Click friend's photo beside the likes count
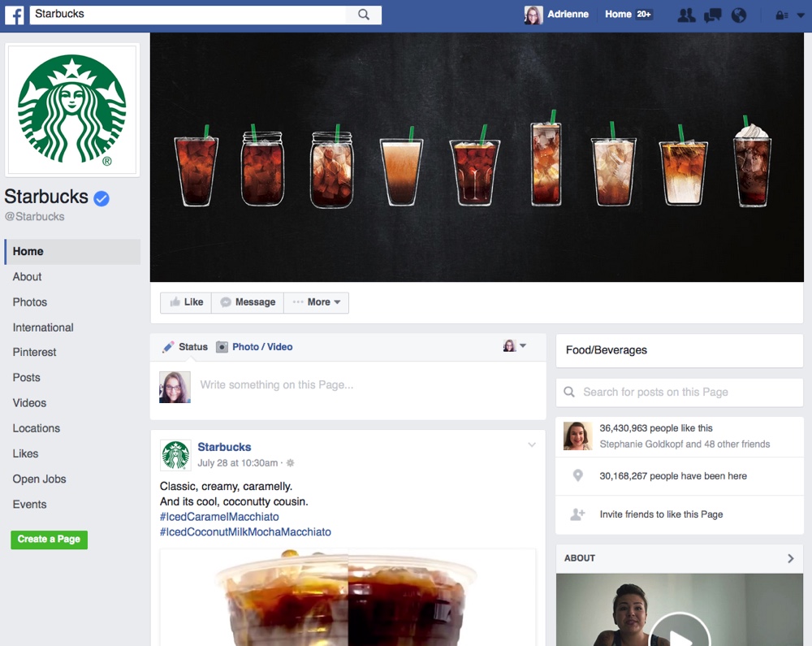Viewport: 812px width, 646px height. click(577, 436)
